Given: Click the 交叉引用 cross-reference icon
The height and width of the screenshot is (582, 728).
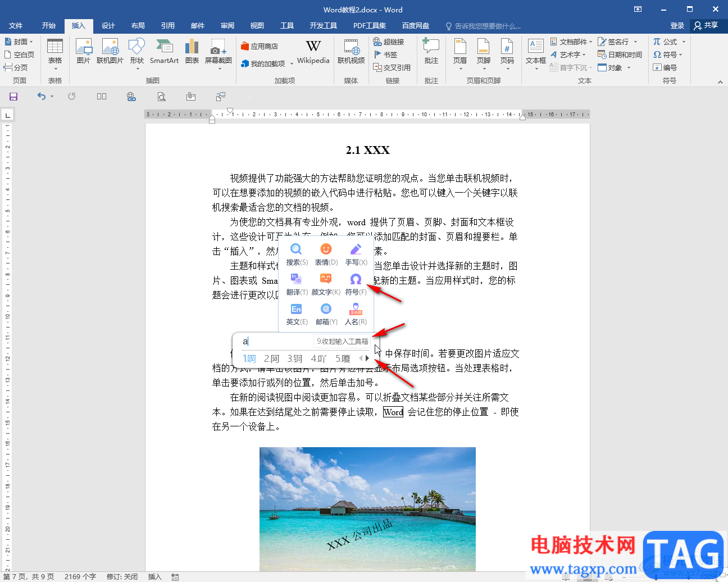Looking at the screenshot, I should pyautogui.click(x=392, y=67).
